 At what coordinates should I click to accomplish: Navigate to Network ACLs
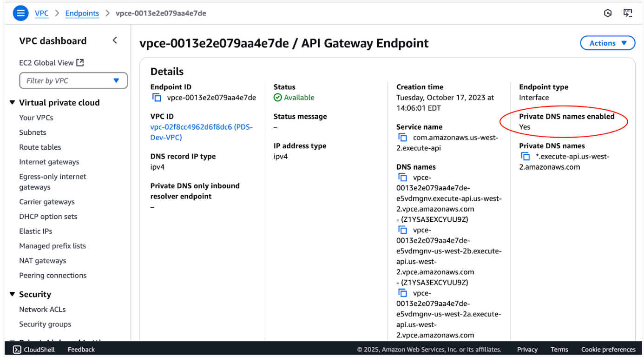(42, 310)
